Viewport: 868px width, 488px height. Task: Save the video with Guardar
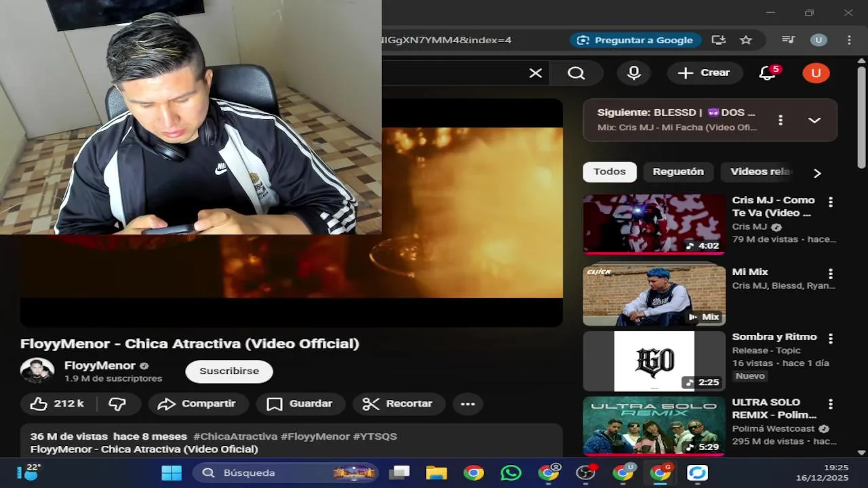(x=300, y=404)
